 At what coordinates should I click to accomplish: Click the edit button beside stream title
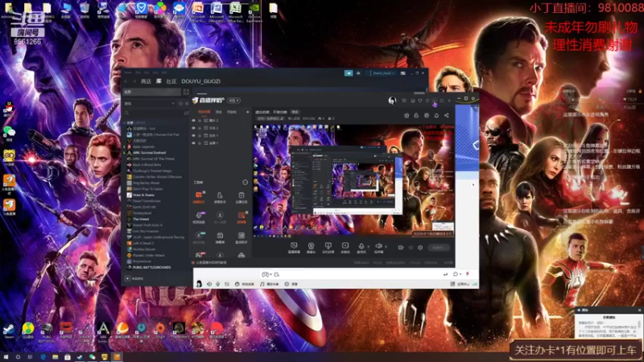coord(295,112)
